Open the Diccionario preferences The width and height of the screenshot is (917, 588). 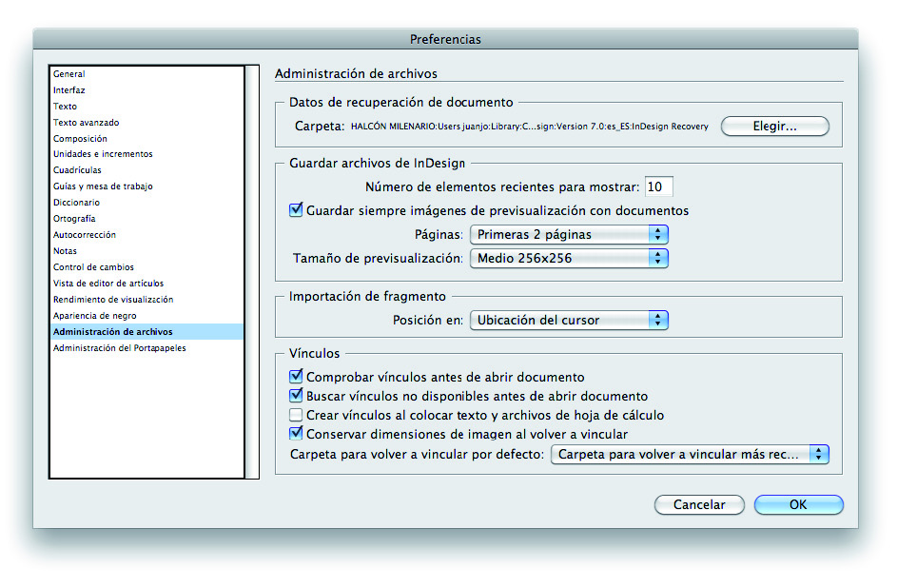click(76, 202)
